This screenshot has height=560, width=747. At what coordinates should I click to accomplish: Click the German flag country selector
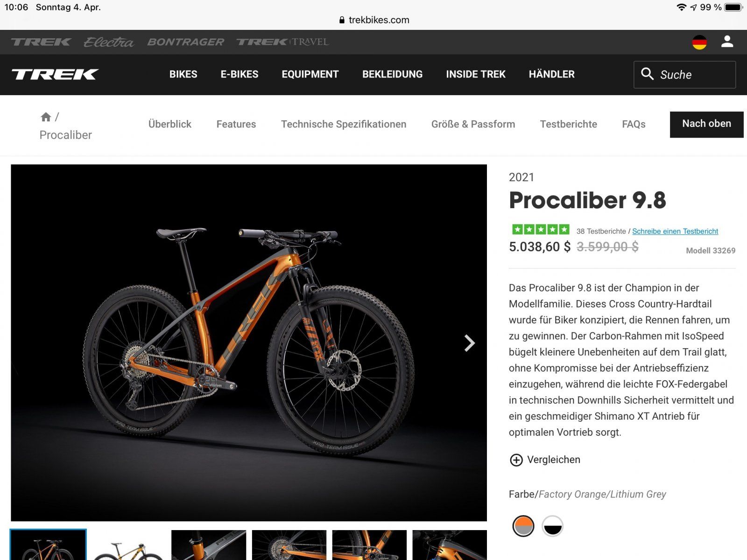coord(699,42)
